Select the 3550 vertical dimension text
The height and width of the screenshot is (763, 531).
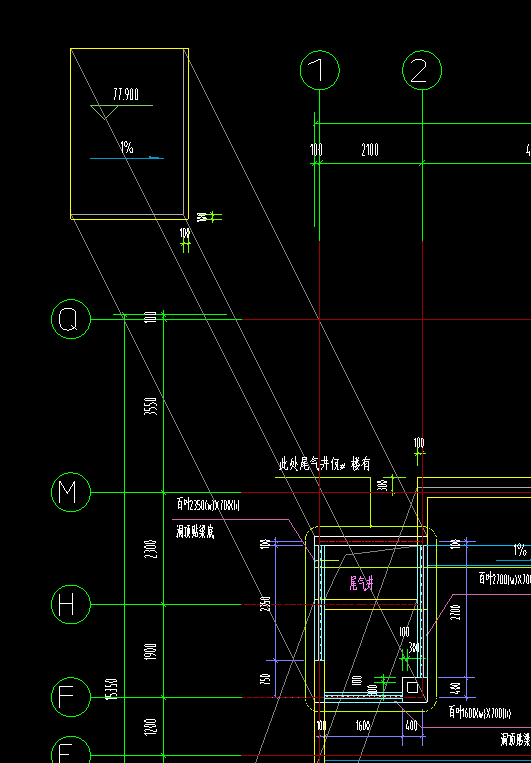click(151, 406)
